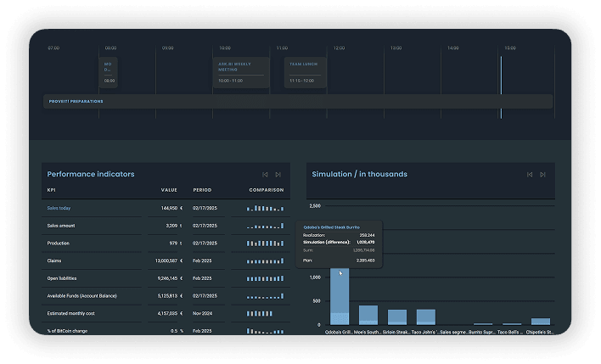Select the Sales amount KPI row
Screen dimensions: 601x364
pos(61,226)
